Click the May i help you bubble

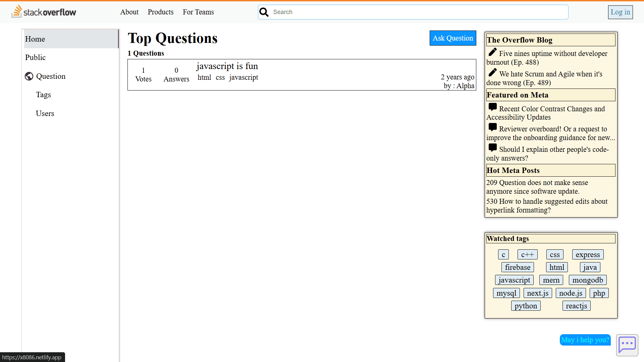click(585, 340)
